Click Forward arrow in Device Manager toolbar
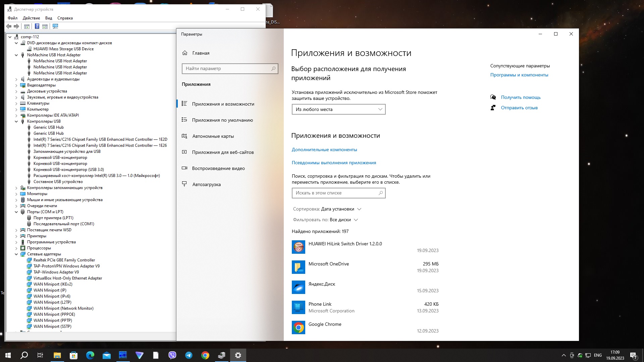Viewport: 644px width, 362px height. (x=16, y=26)
